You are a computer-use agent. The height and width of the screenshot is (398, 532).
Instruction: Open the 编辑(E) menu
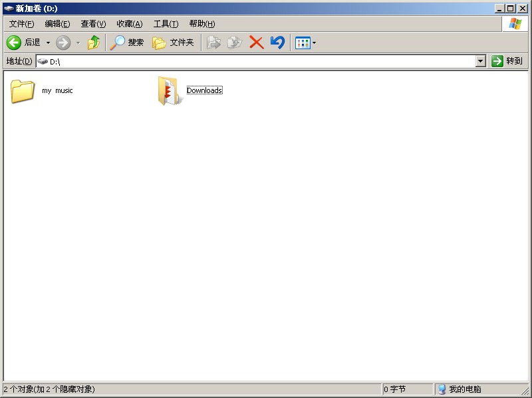(57, 24)
